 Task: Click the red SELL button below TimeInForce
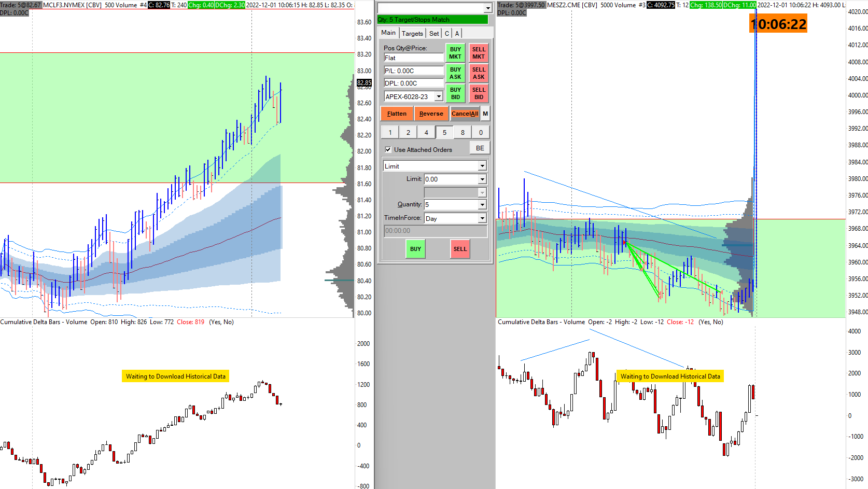tap(460, 249)
